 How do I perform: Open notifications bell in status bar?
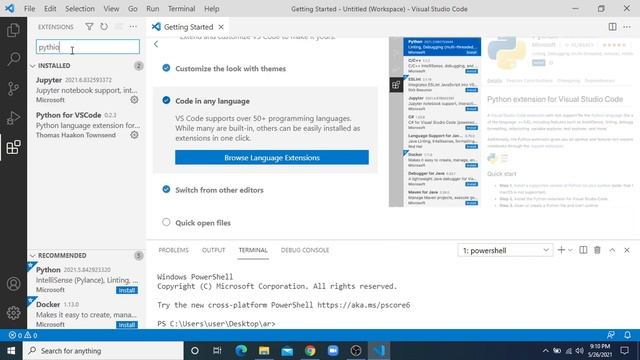627,335
